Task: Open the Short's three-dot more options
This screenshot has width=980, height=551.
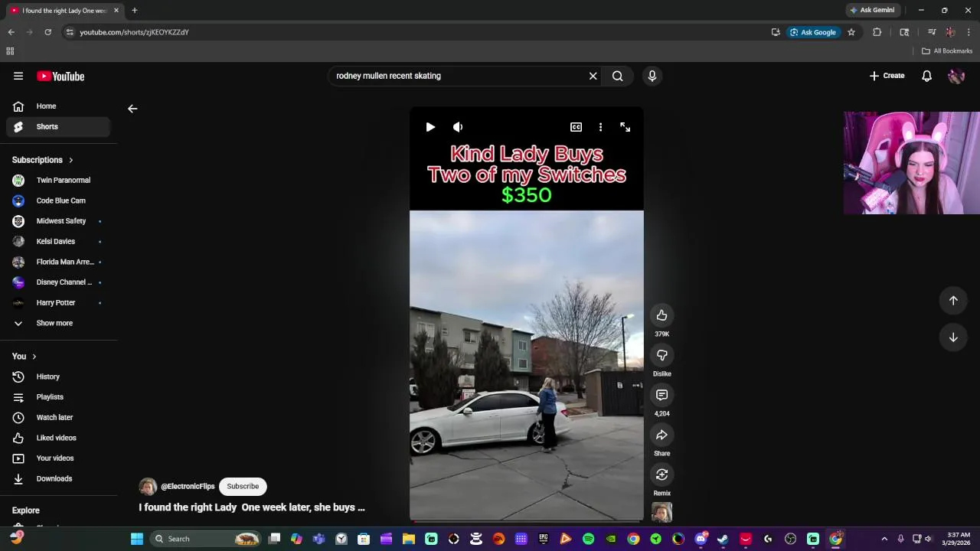Action: point(600,127)
